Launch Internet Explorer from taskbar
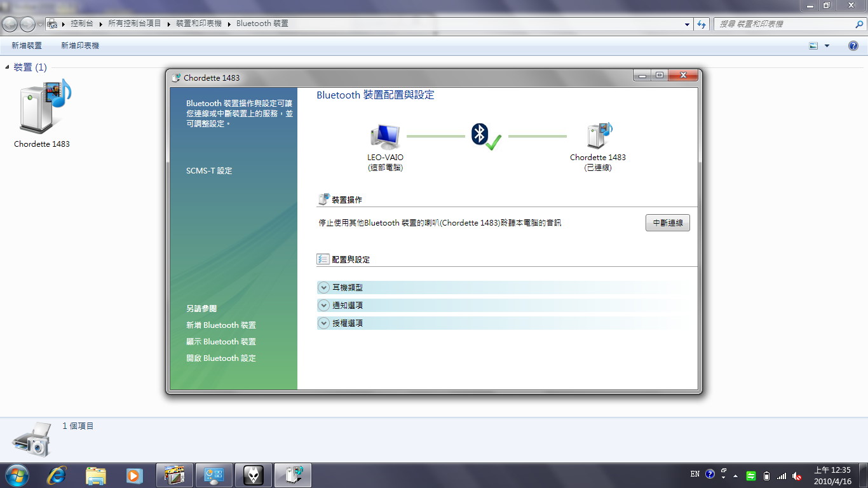This screenshot has height=488, width=868. (x=57, y=475)
